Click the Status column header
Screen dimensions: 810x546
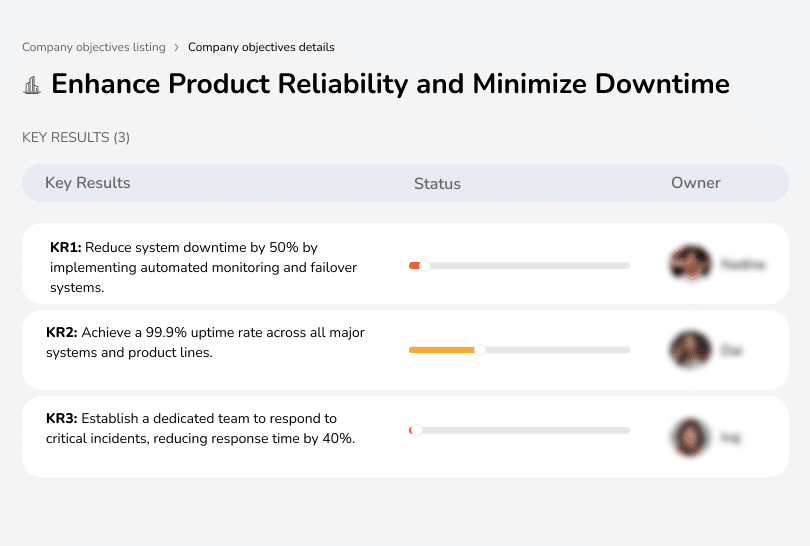tap(437, 184)
